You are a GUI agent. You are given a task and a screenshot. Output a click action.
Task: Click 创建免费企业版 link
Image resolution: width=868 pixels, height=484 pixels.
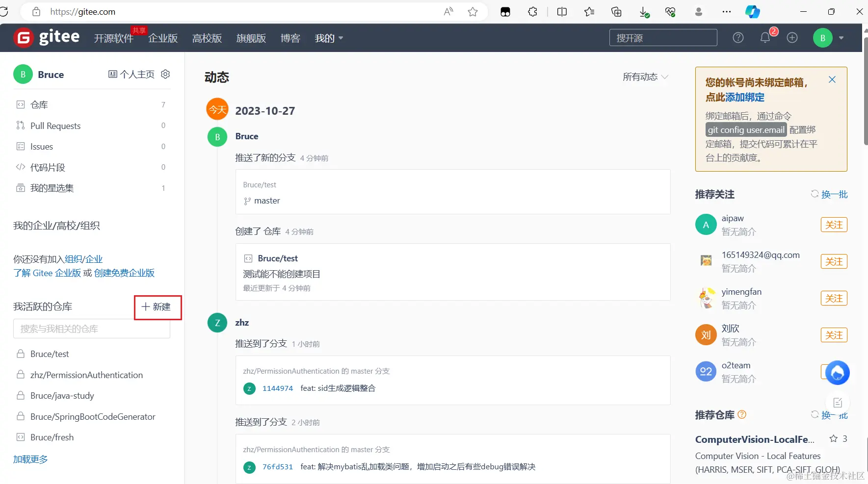click(x=124, y=273)
